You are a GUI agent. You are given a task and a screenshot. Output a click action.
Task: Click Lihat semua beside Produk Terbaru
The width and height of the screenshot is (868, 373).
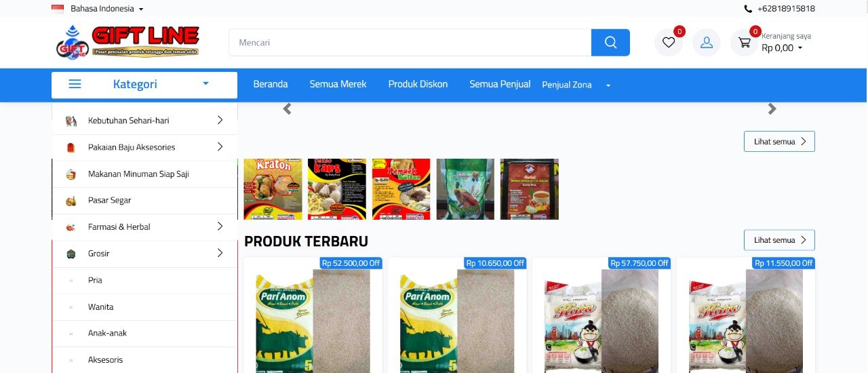coord(779,240)
